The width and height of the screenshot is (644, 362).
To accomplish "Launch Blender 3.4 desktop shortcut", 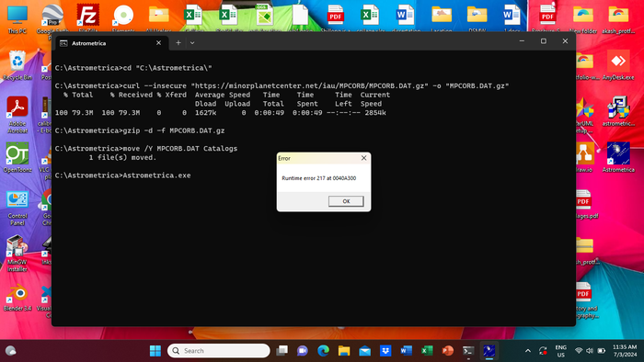I will click(x=17, y=299).
